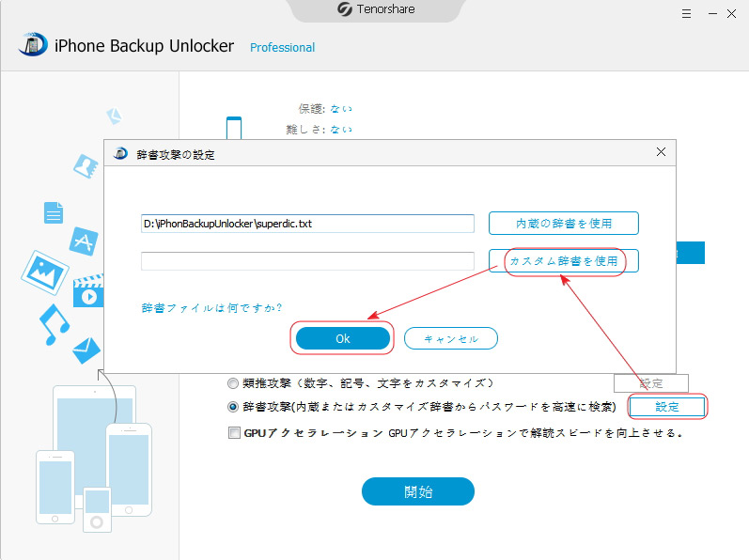Click the video clapperboard icon
The width and height of the screenshot is (749, 560).
(x=88, y=291)
